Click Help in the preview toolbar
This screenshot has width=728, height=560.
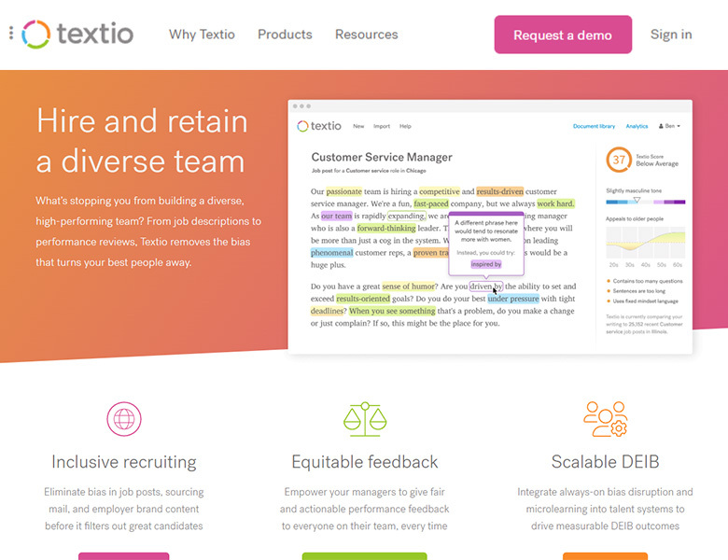[405, 126]
